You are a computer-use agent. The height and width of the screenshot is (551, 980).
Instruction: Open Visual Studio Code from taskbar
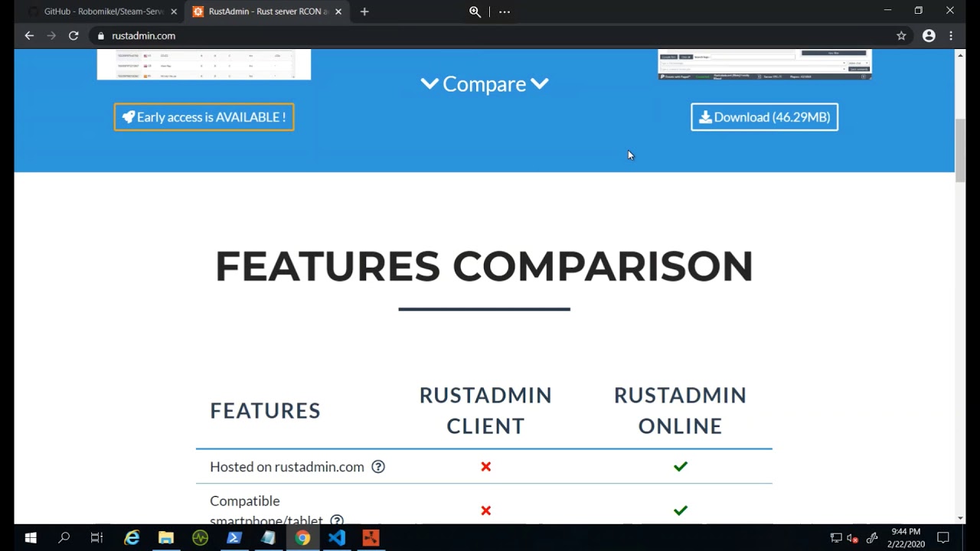click(x=337, y=538)
